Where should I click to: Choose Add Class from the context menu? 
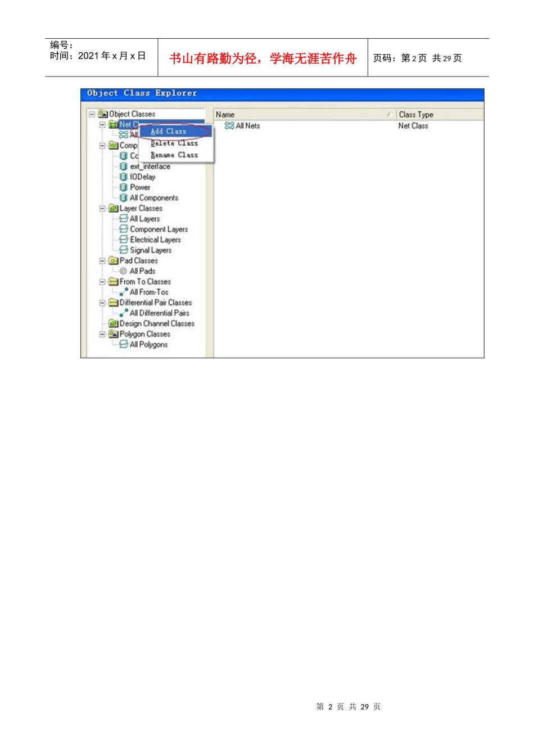[175, 131]
